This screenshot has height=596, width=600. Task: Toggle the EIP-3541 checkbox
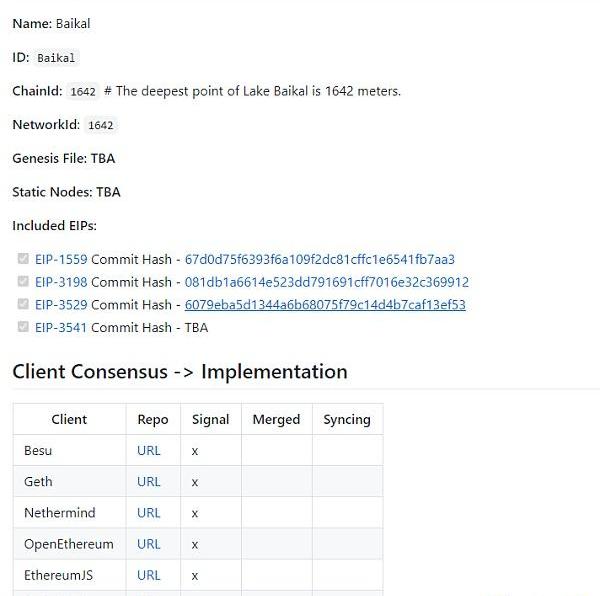(23, 327)
